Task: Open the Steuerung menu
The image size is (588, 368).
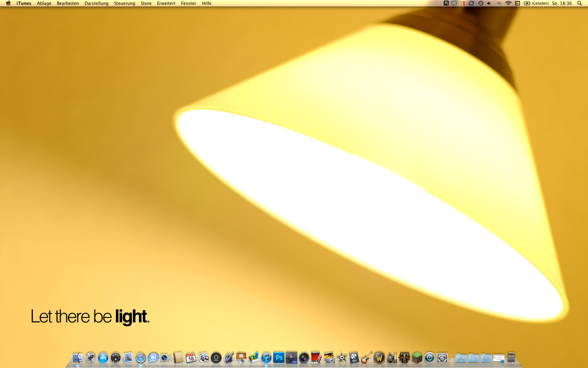Action: pyautogui.click(x=125, y=3)
